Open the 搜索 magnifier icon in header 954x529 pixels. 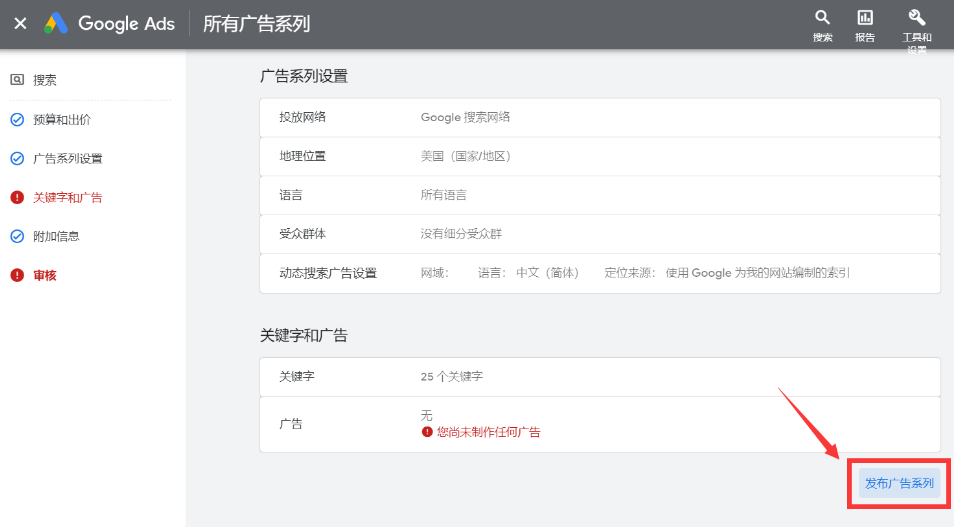pyautogui.click(x=822, y=18)
